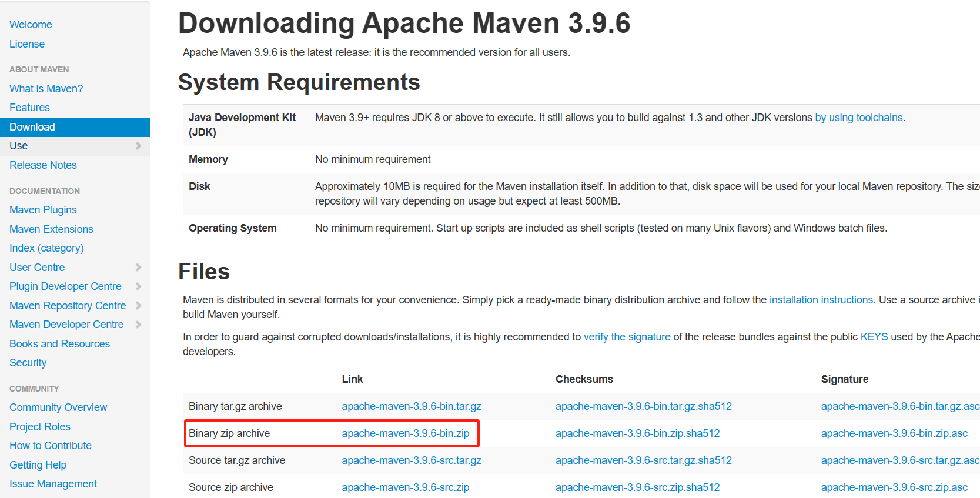
Task: Open Plugin Developer Centre link
Action: pos(65,286)
